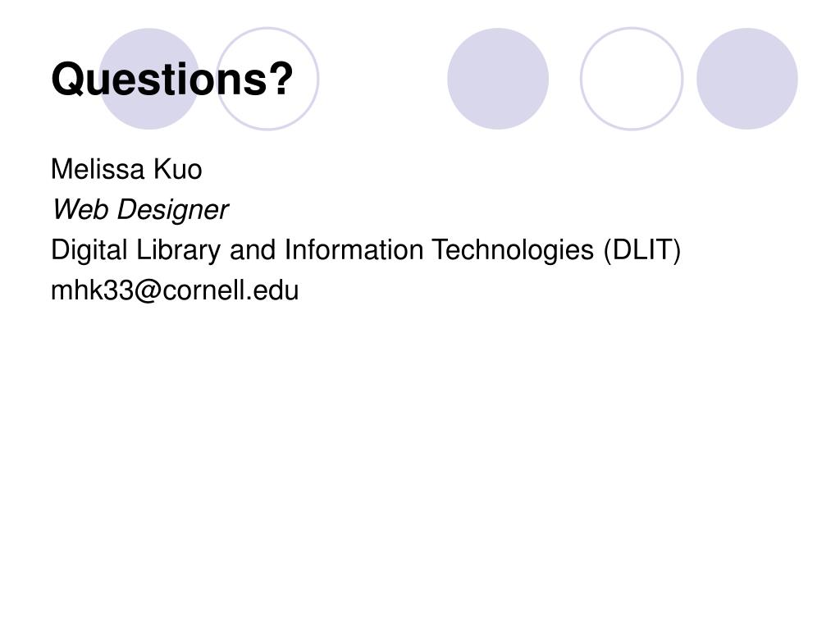
Task: Open the mhk33@cornell.edu email address
Action: [175, 290]
